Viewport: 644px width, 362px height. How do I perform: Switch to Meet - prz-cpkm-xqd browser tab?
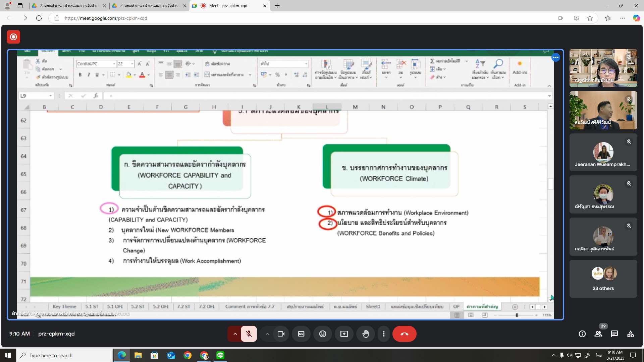(x=228, y=6)
